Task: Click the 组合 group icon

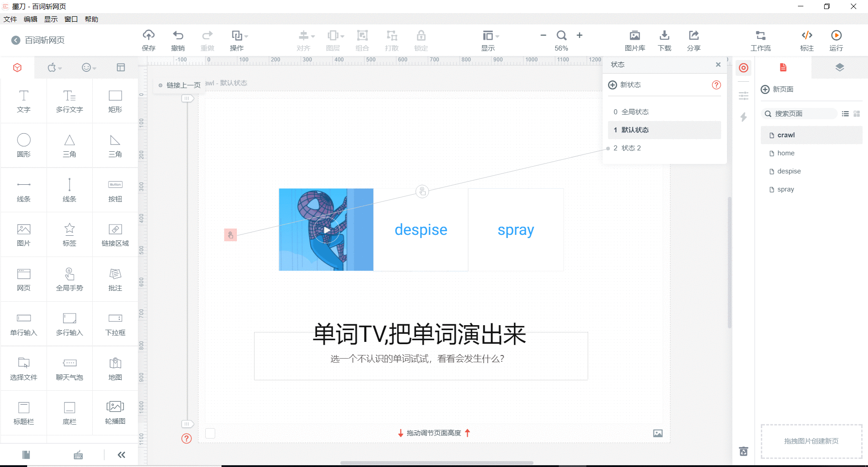Action: pyautogui.click(x=362, y=35)
